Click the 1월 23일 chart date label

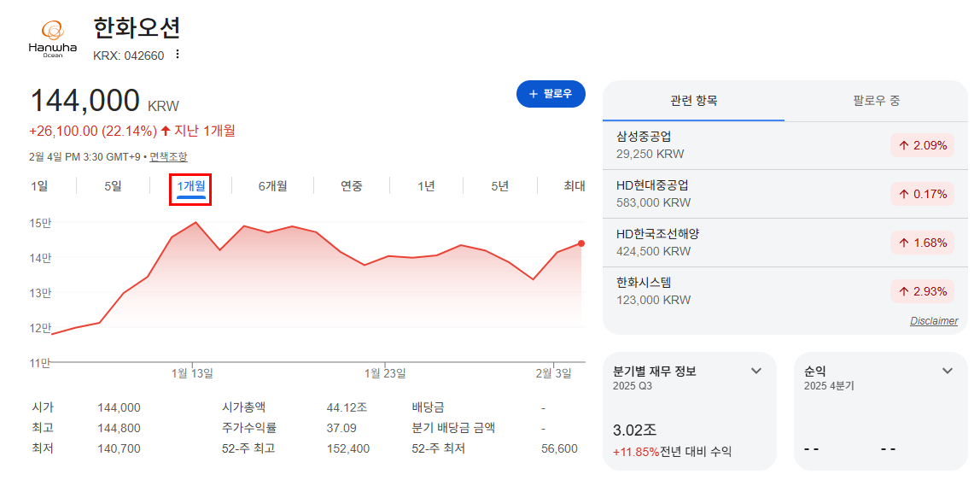(385, 373)
